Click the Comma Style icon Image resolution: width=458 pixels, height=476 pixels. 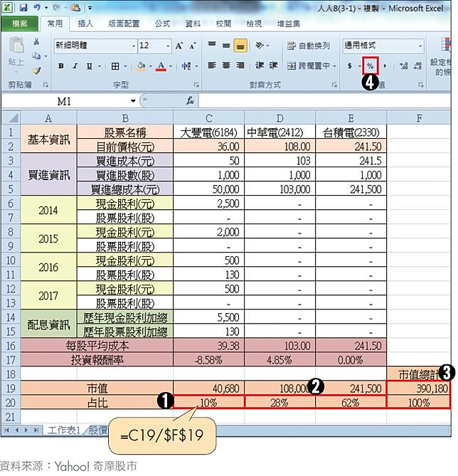coord(385,65)
